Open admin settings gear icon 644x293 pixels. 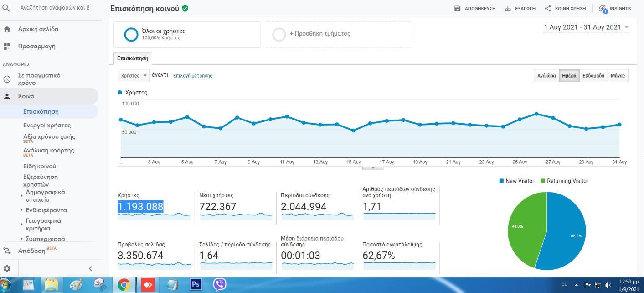pos(7,268)
